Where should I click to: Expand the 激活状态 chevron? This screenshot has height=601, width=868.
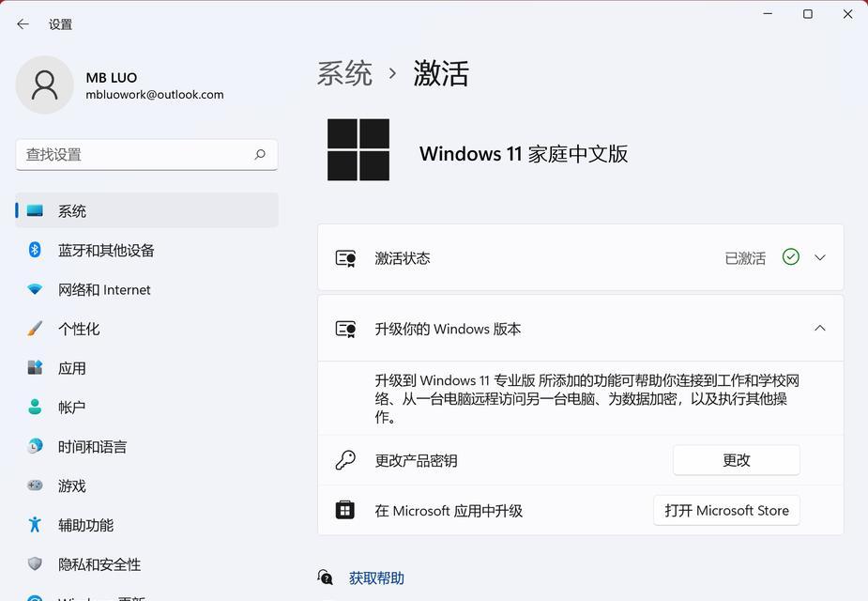click(x=820, y=257)
